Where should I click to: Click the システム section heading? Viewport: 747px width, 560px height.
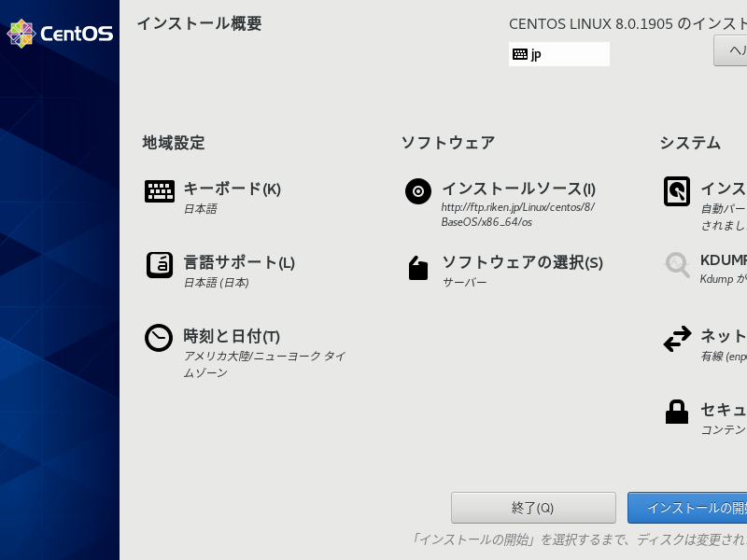[690, 143]
